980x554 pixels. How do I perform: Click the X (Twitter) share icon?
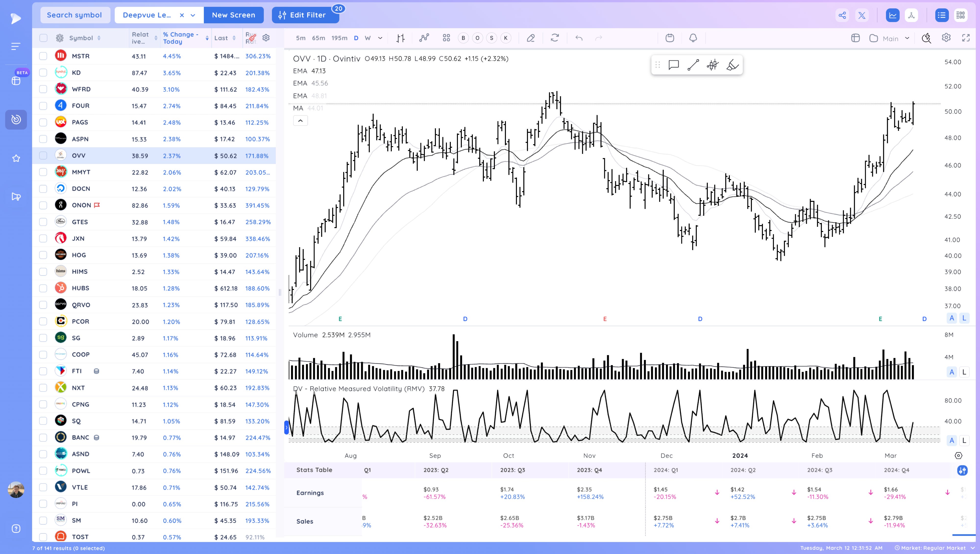click(x=862, y=15)
